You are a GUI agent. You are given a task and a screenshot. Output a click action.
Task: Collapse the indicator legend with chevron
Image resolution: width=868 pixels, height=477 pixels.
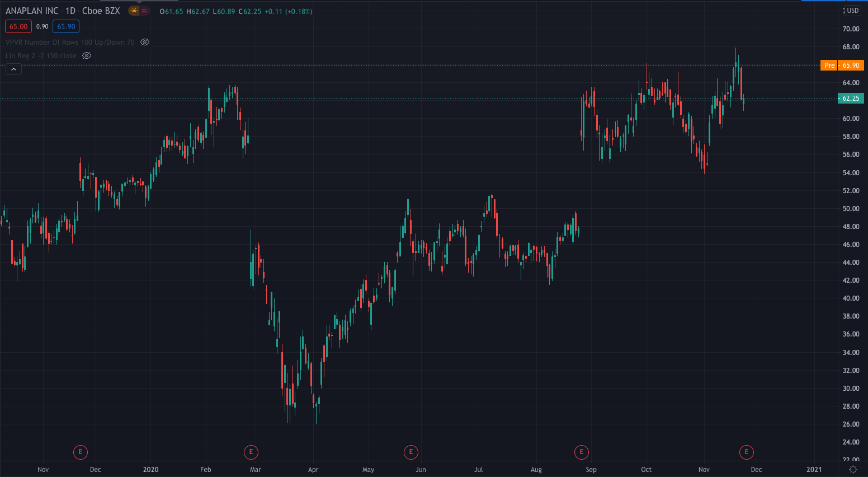click(13, 69)
